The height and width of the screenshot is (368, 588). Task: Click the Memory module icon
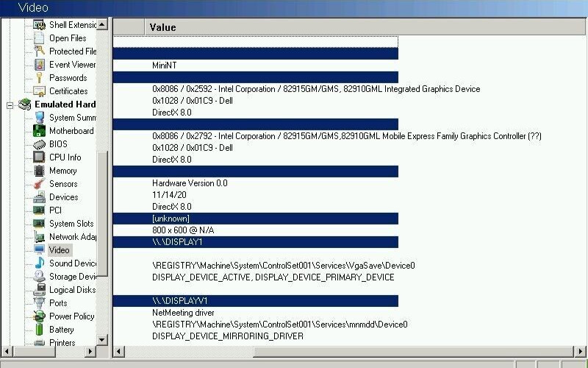coord(39,171)
